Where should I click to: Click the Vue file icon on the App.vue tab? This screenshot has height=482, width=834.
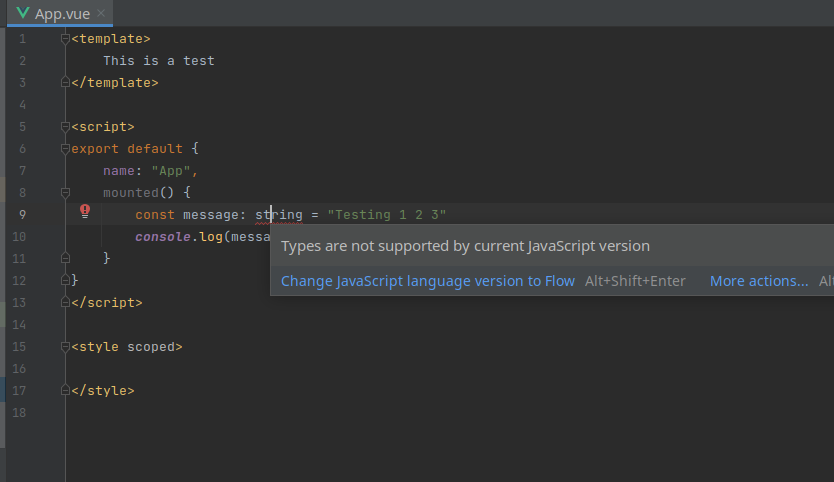pyautogui.click(x=23, y=13)
